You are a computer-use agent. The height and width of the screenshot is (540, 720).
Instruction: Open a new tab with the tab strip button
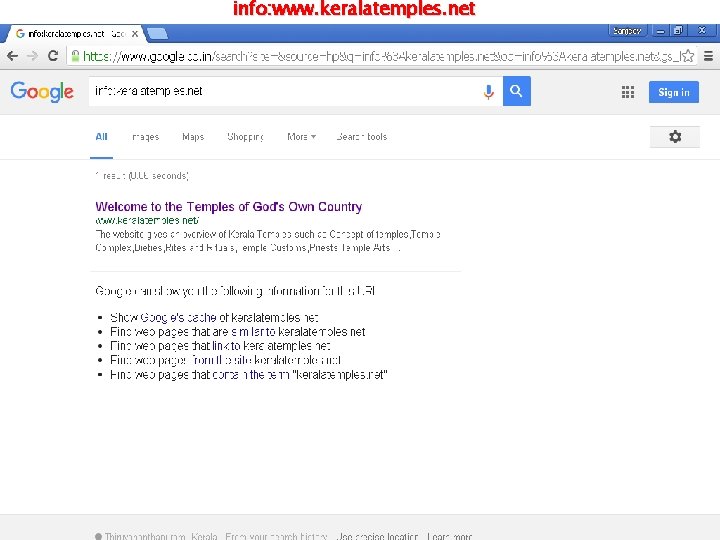(x=158, y=34)
